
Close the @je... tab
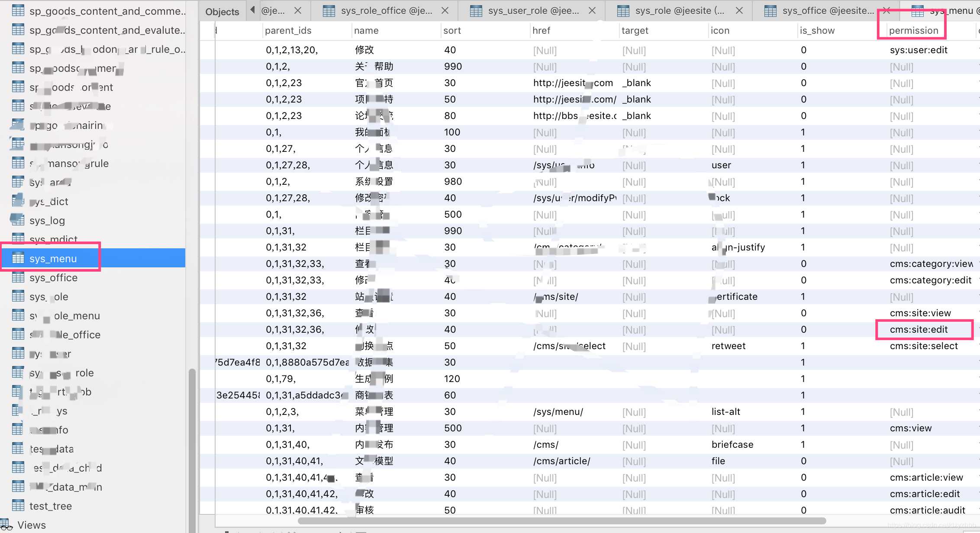[x=298, y=10]
